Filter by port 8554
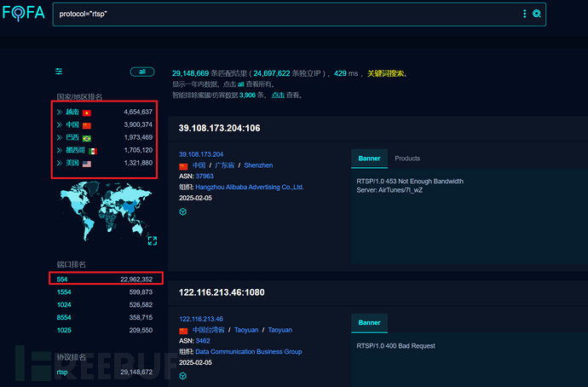Screen dimensions: 588x387 [64, 318]
